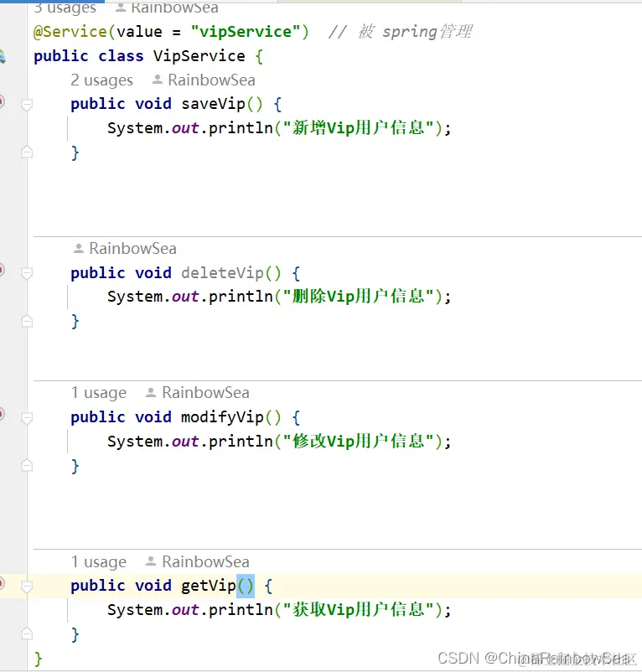Click "System" in the getVip body
This screenshot has height=672, width=642.
[x=135, y=610]
